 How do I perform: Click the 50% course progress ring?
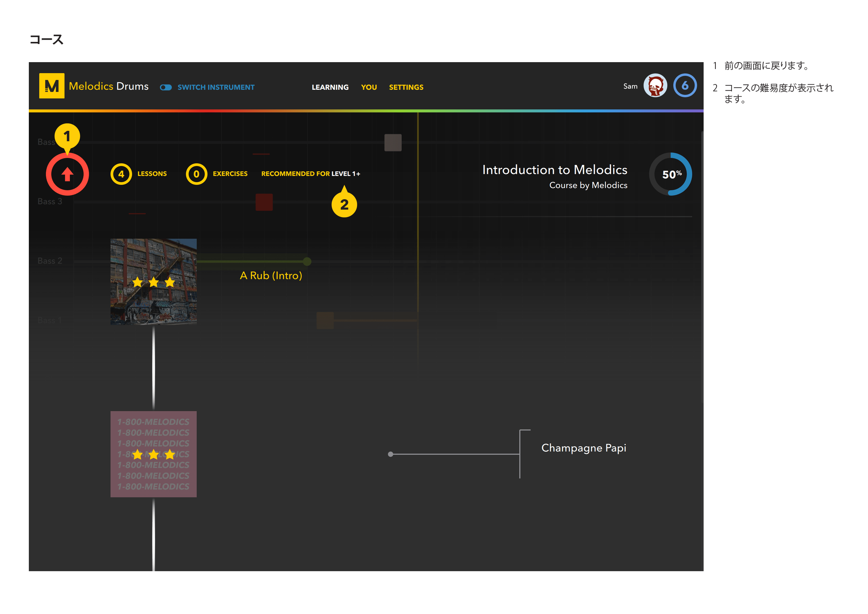tap(670, 174)
